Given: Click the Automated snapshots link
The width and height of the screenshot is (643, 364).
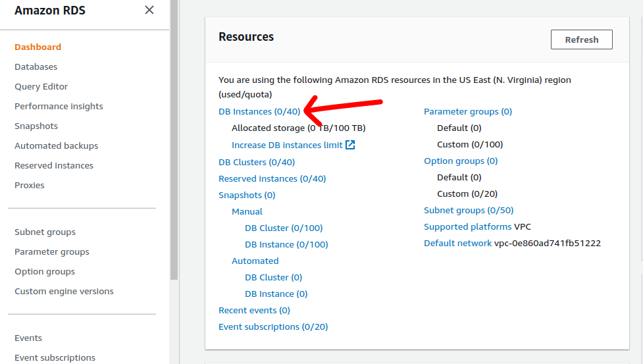Looking at the screenshot, I should click(x=255, y=261).
